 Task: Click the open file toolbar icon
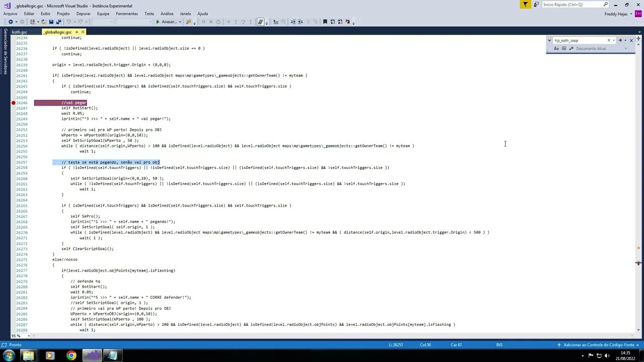point(44,22)
